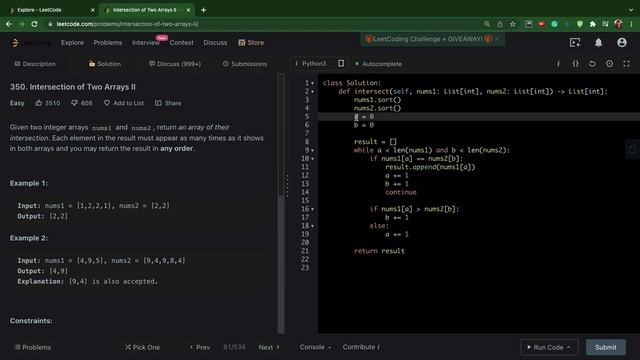Reload the page

click(34, 24)
